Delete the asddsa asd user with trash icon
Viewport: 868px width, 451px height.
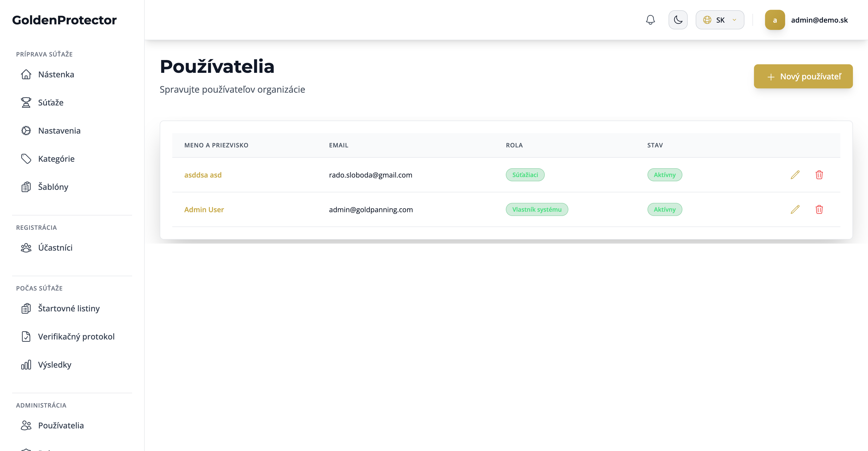click(x=819, y=175)
